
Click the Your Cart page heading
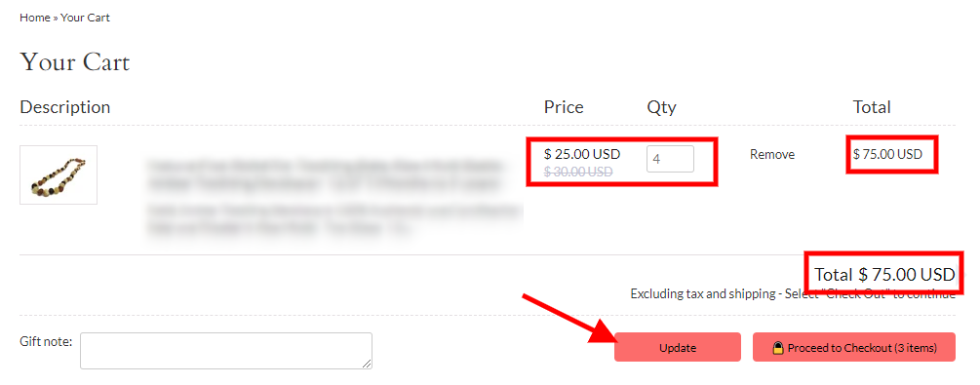click(x=75, y=62)
